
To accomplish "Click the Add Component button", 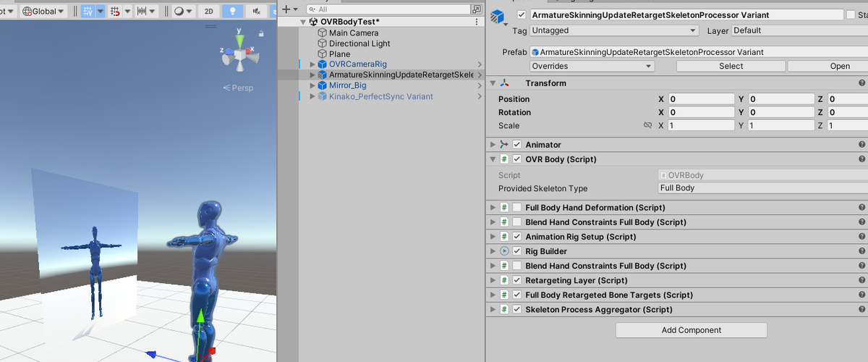I will 692,330.
